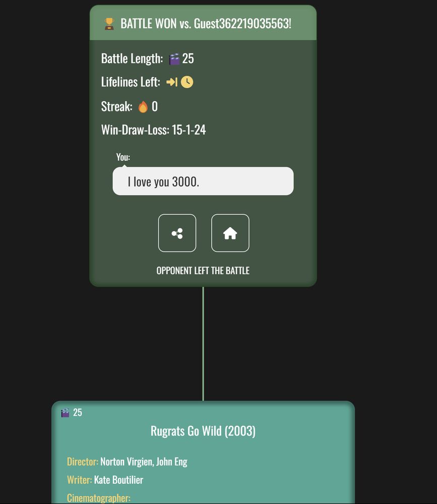Click the 'I love you 3000.' message bubble
Viewport: 437px width, 504px height.
pos(203,181)
